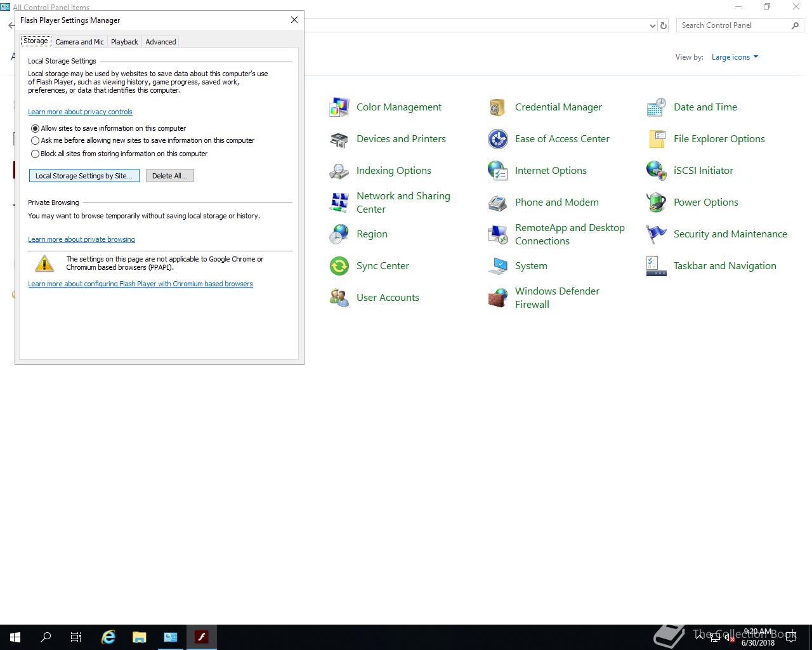This screenshot has height=650, width=812.
Task: Click Flash Player taskbar icon
Action: (202, 637)
